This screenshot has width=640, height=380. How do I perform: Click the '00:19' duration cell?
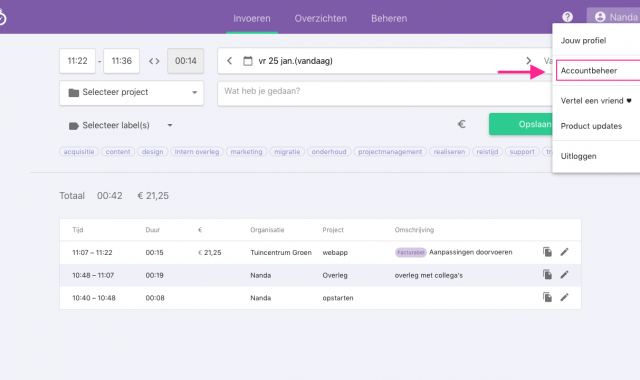click(155, 275)
